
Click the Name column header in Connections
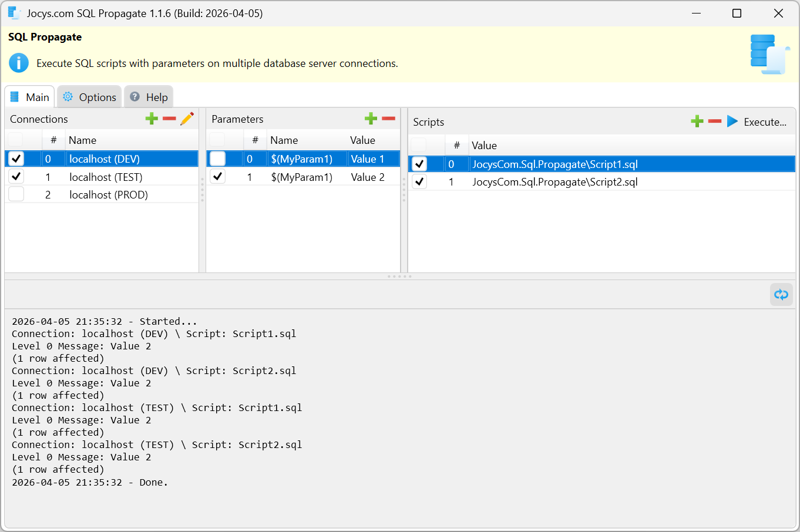tap(82, 140)
